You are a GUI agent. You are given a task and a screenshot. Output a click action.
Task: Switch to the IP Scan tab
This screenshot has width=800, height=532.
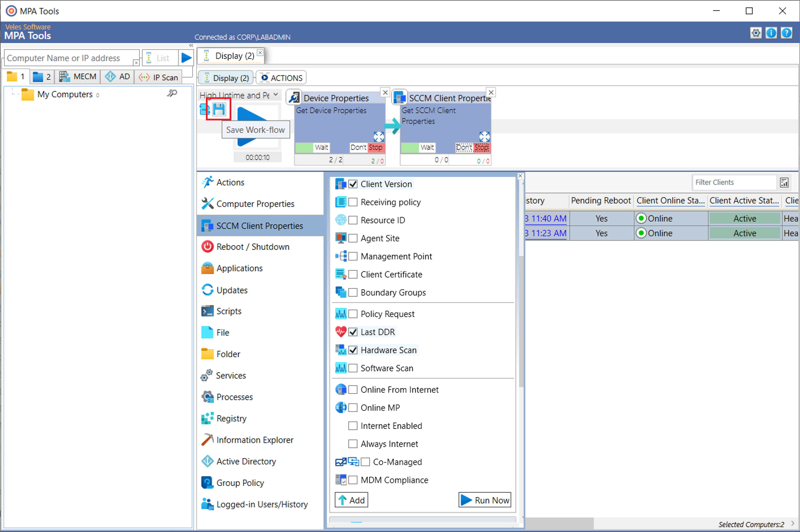(159, 77)
